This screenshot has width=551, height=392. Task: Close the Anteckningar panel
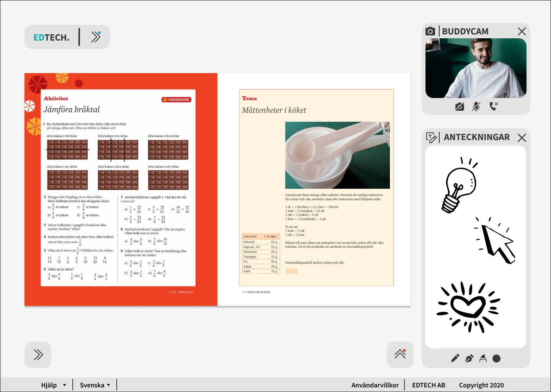(522, 138)
